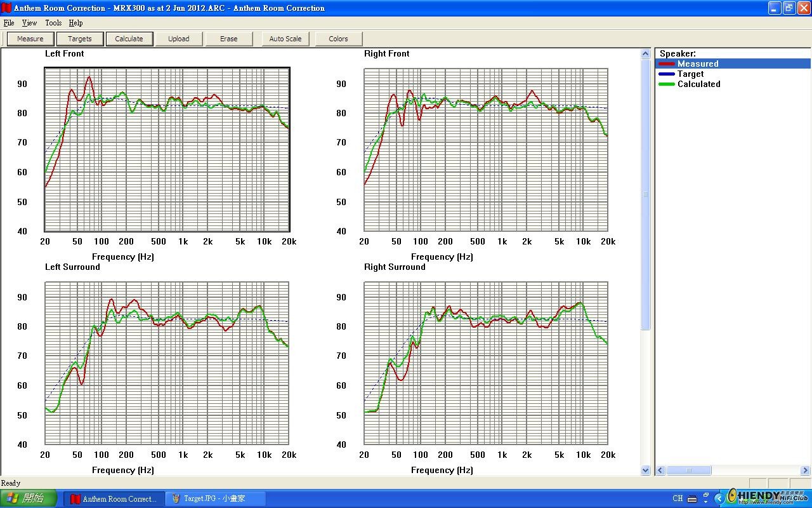812x508 pixels.
Task: Click the Erase toolbar button
Action: click(229, 39)
